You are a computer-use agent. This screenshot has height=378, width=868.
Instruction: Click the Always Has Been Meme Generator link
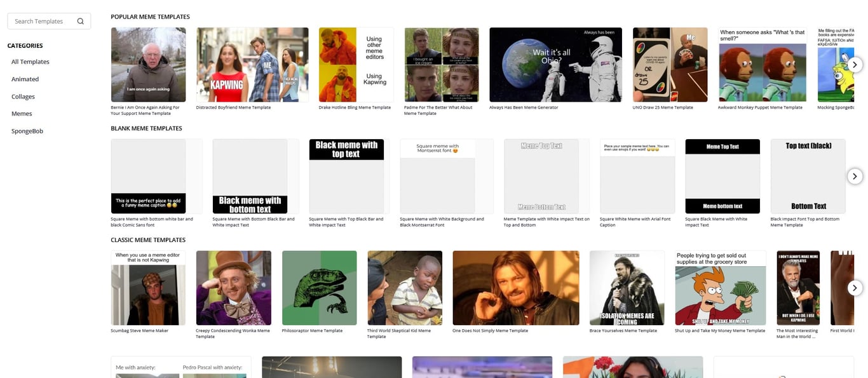(524, 107)
